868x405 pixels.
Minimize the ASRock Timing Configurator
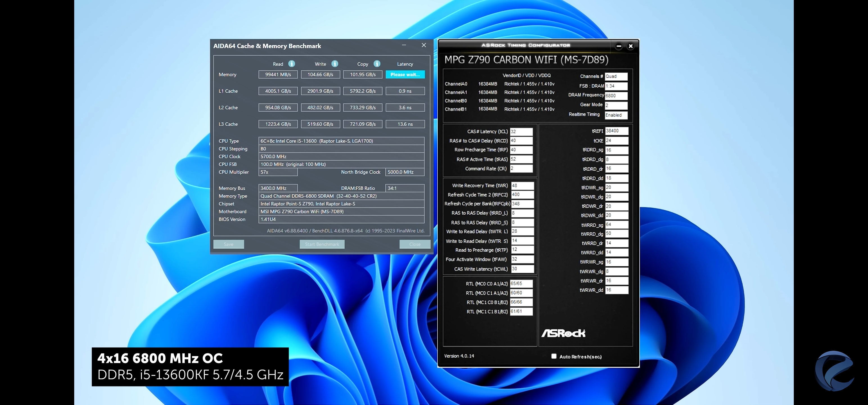[x=619, y=46]
